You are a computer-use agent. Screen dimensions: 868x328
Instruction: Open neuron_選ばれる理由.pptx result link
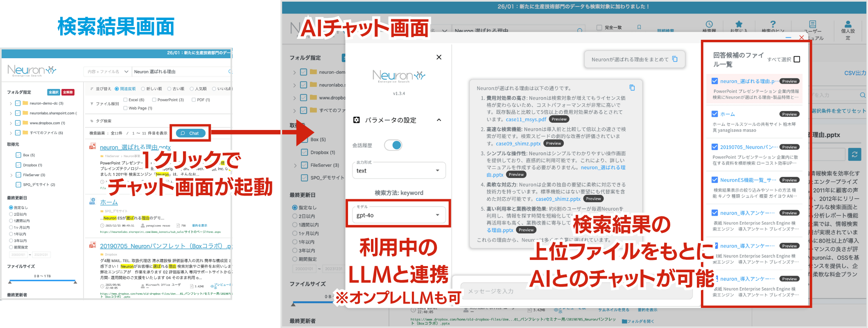tap(135, 147)
